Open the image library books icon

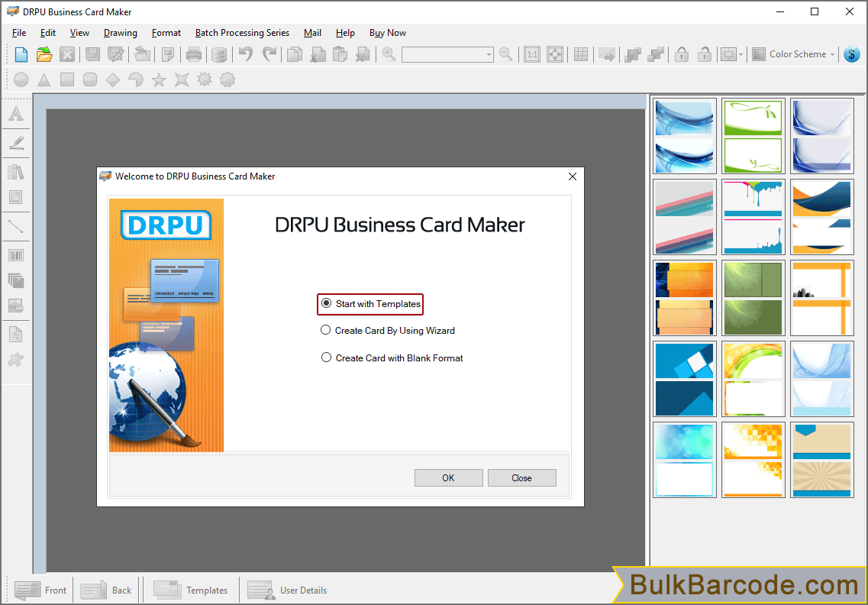click(16, 172)
